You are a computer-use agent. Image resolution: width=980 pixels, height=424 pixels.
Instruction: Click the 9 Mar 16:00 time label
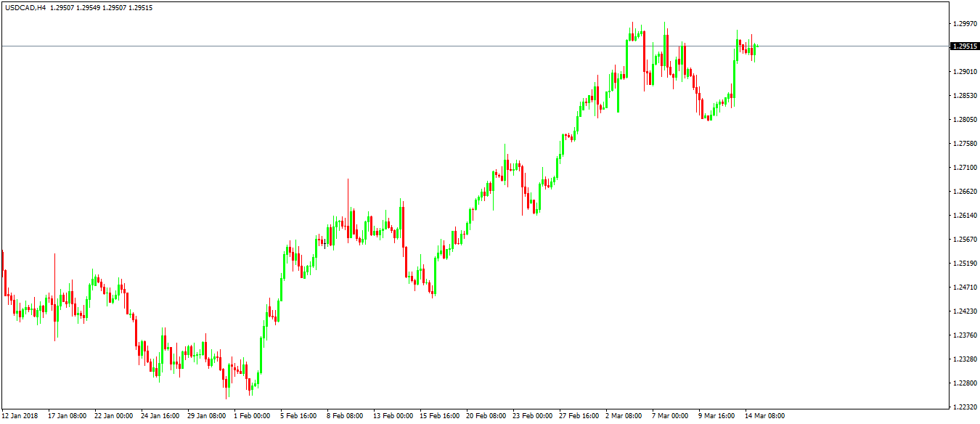716,416
